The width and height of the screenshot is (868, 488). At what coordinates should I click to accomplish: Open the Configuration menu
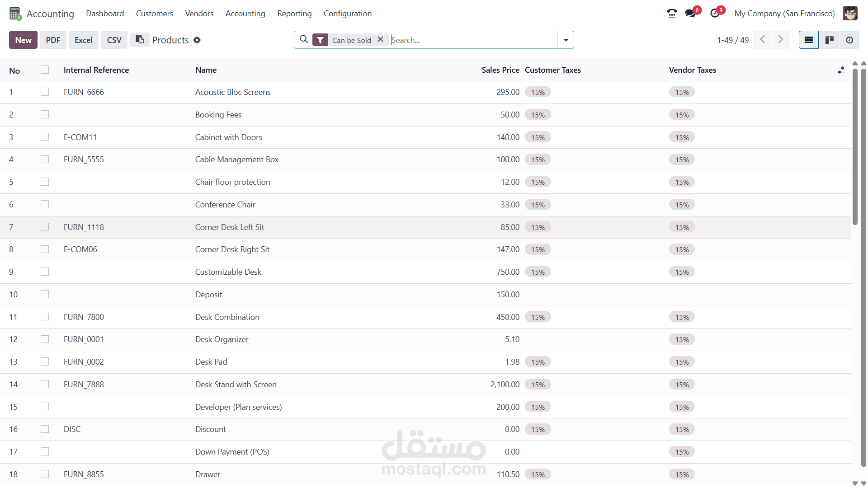[x=347, y=14]
